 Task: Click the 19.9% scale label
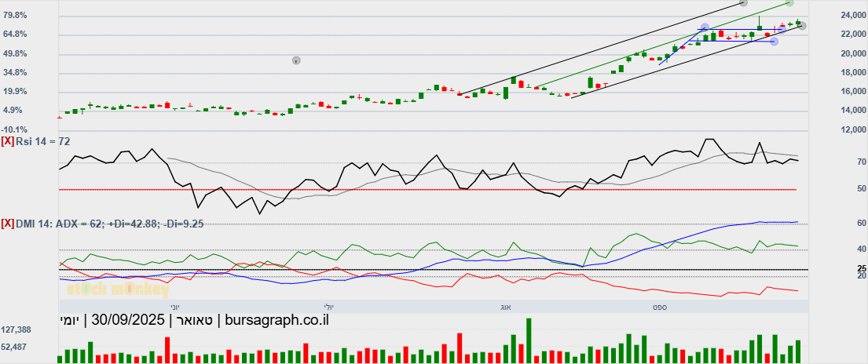point(16,91)
